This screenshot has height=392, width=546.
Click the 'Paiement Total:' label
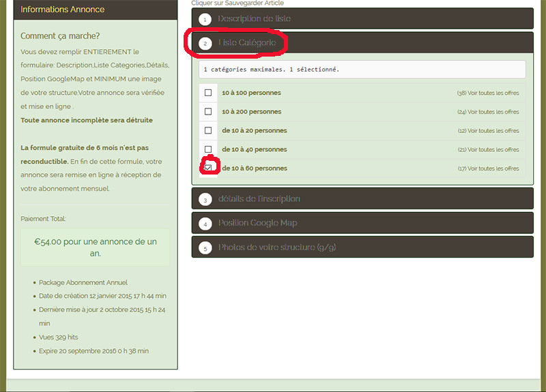click(x=43, y=219)
